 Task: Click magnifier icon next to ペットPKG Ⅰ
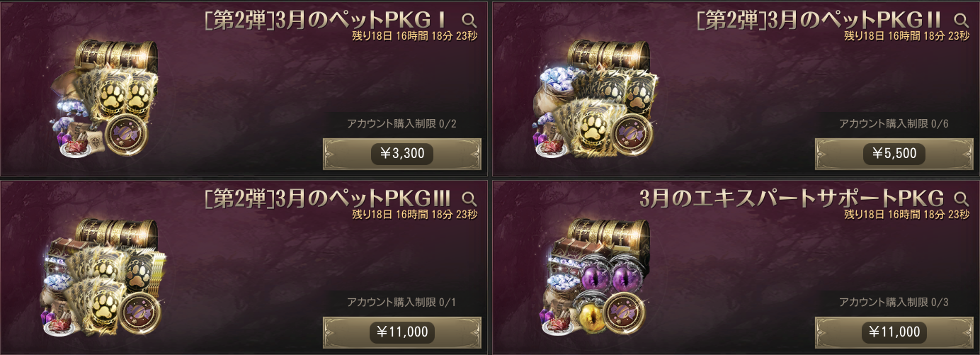coord(469,21)
